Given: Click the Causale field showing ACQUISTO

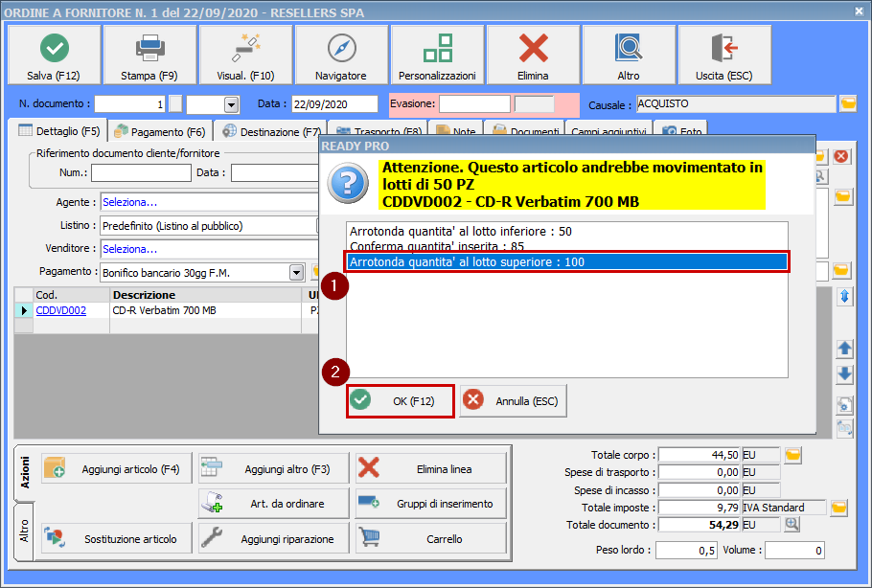Looking at the screenshot, I should coord(736,104).
